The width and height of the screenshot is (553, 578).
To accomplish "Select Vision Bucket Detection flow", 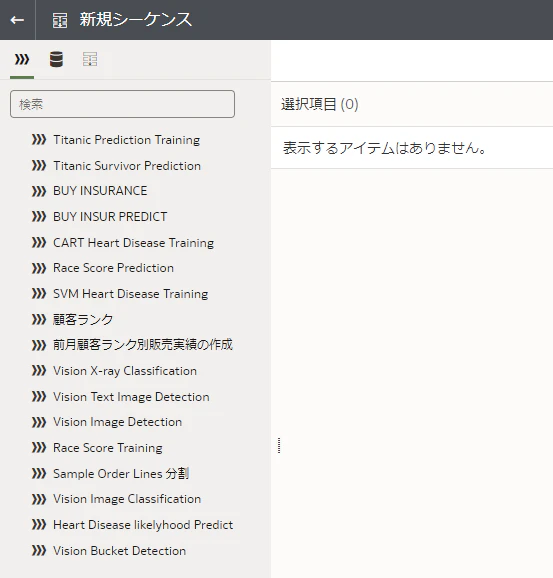I will (119, 551).
